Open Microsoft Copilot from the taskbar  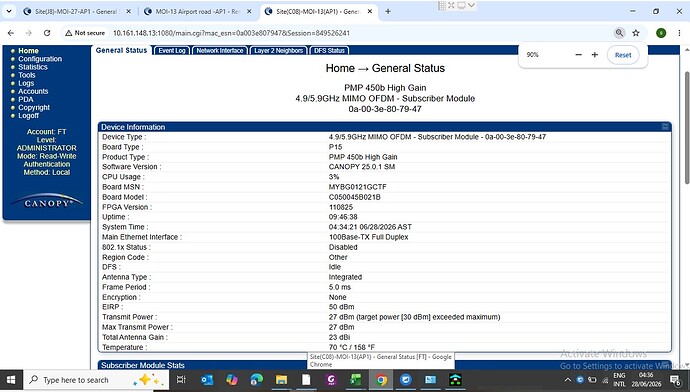231,380
